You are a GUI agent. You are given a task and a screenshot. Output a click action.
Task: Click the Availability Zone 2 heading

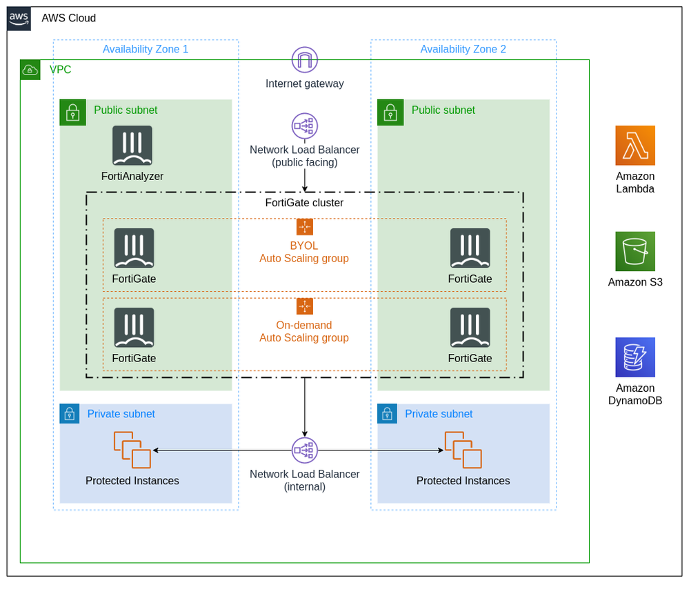463,49
